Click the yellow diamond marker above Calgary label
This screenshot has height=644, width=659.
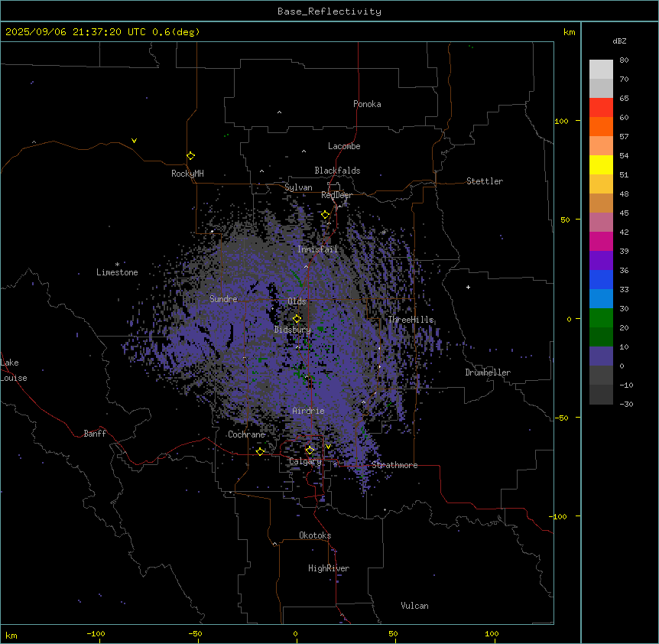click(x=310, y=450)
